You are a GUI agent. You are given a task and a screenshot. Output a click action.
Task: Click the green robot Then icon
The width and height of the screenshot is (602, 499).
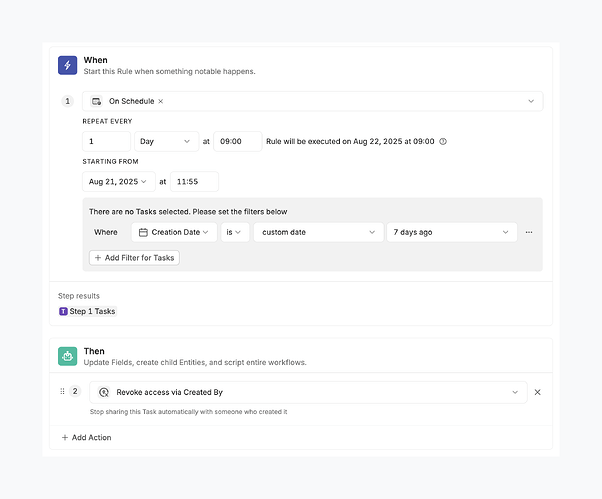[67, 356]
